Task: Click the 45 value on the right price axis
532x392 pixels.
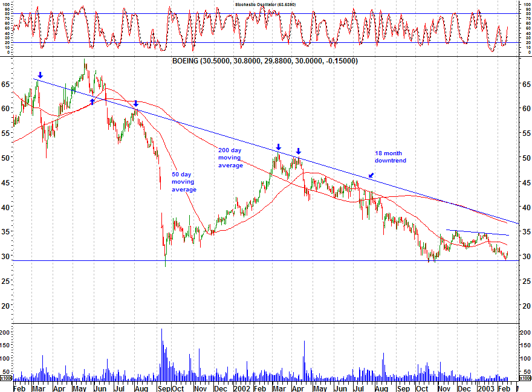Action: (x=526, y=182)
